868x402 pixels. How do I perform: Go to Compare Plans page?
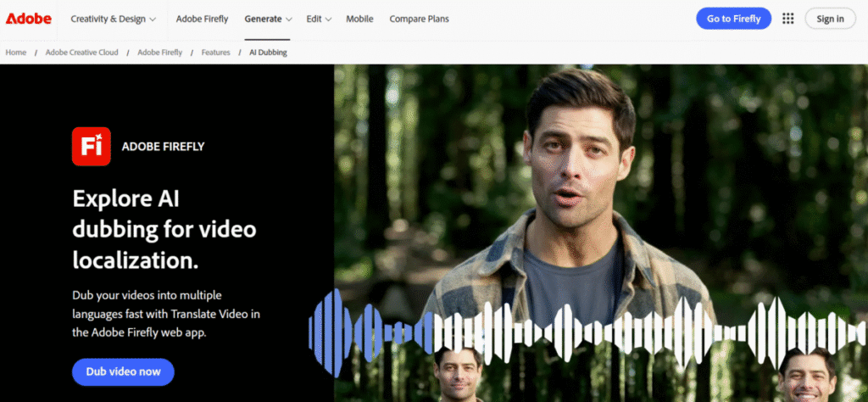[x=419, y=19]
